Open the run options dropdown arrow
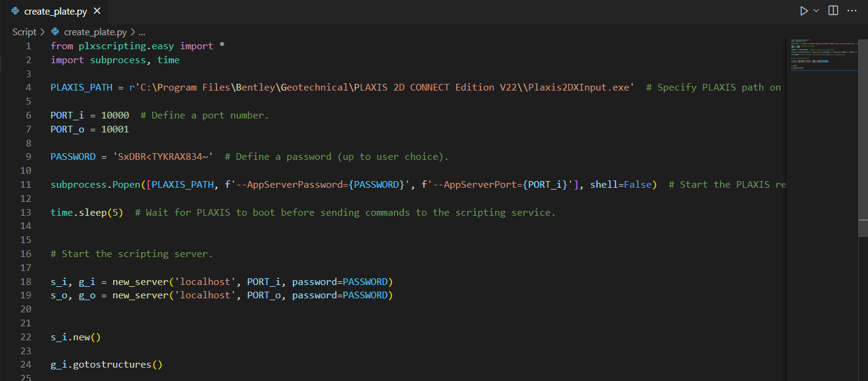This screenshot has width=868, height=381. 816,11
